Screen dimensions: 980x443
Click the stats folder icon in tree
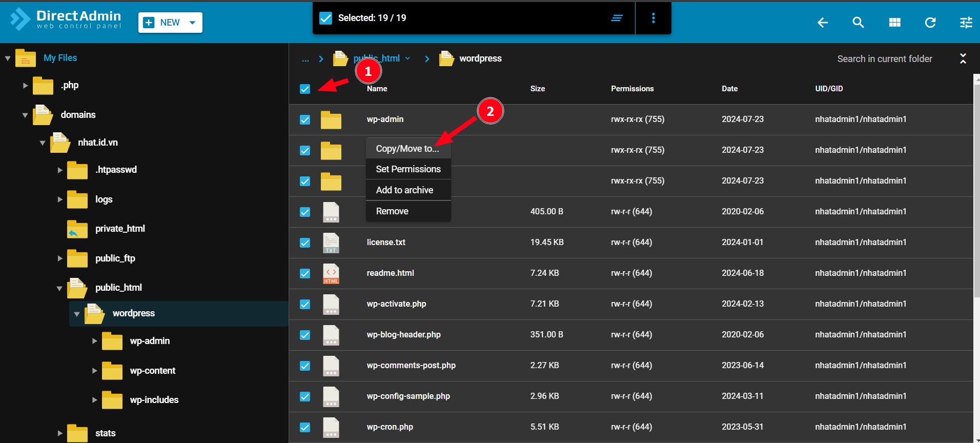(77, 433)
